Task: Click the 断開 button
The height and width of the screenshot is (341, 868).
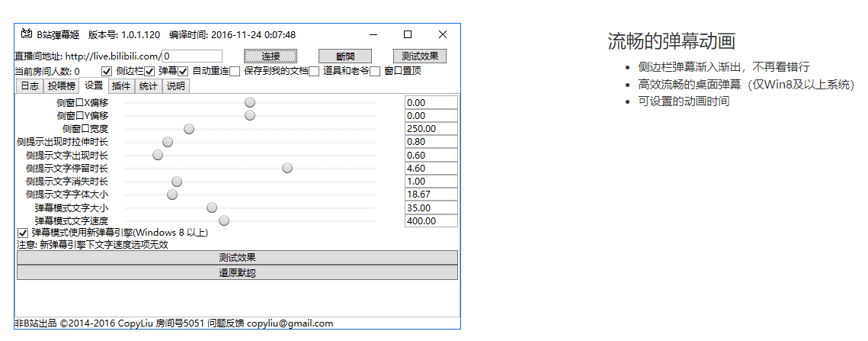Action: (x=345, y=56)
